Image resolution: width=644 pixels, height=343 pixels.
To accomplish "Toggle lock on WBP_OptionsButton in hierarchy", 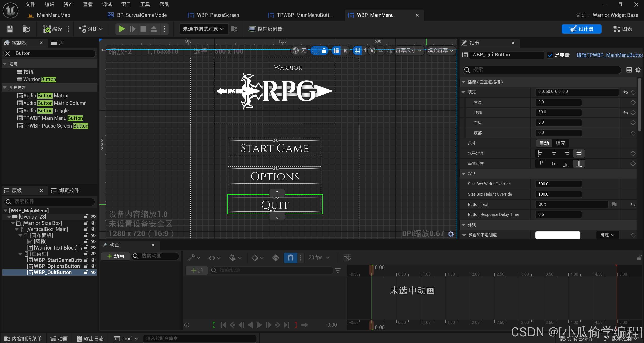I will click(x=86, y=266).
